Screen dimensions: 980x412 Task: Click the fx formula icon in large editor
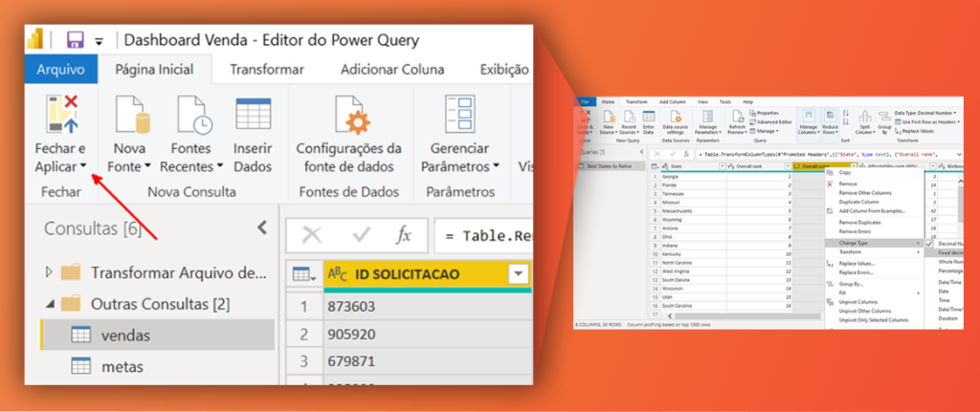point(404,235)
